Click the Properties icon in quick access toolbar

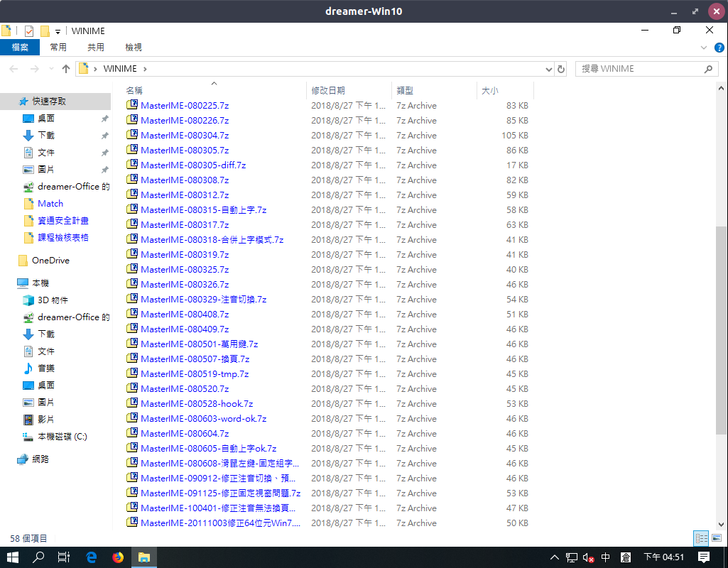tap(29, 31)
